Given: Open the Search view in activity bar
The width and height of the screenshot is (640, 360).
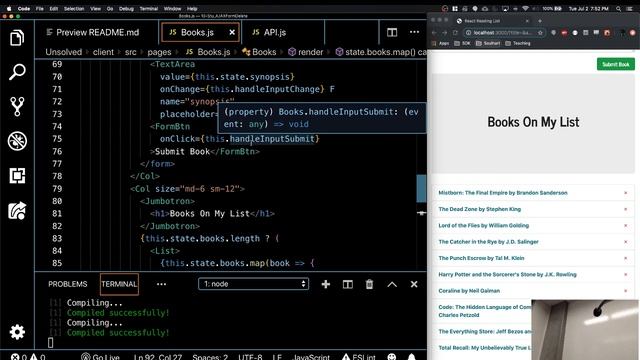Looking at the screenshot, I should tap(17, 72).
